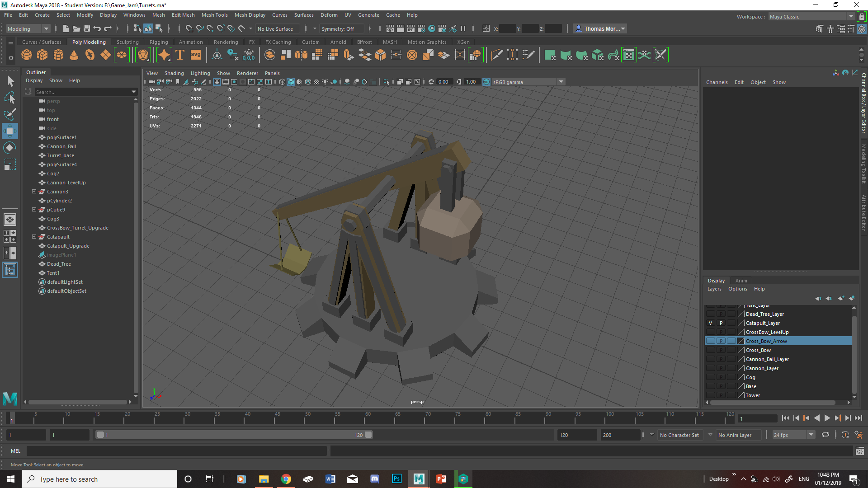The image size is (868, 488).
Task: Open the Modeling menu set dropdown
Action: pyautogui.click(x=28, y=28)
